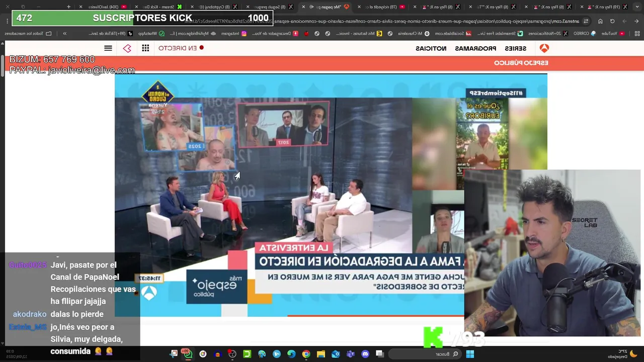
Task: Open the Mi Chavalería bookmark
Action: pyautogui.click(x=414, y=34)
